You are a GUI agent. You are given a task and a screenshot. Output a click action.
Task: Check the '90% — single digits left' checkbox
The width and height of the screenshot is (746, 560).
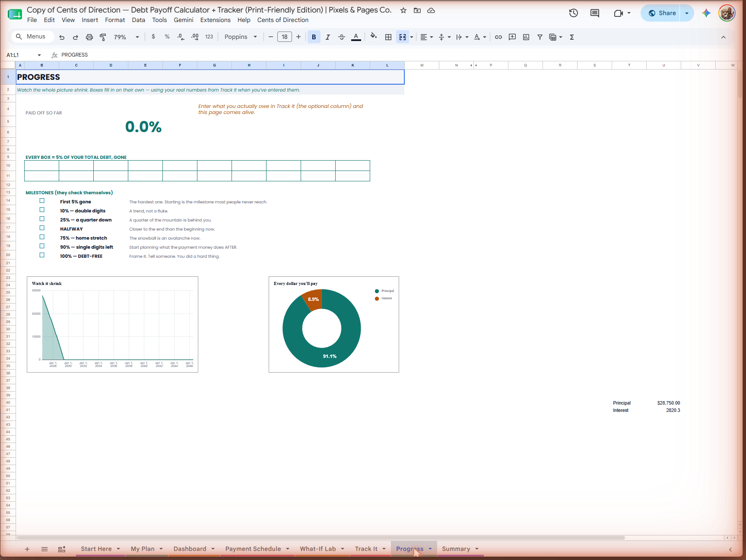(42, 246)
